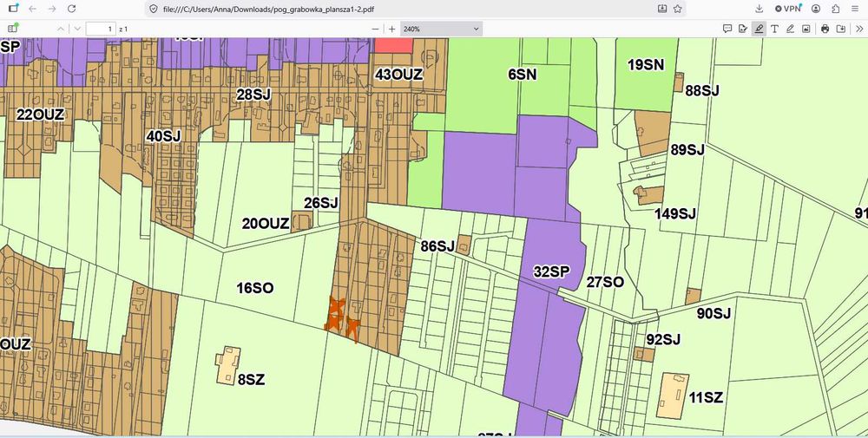Viewport: 868px width, 438px height.
Task: Select the add image tool
Action: (x=806, y=29)
